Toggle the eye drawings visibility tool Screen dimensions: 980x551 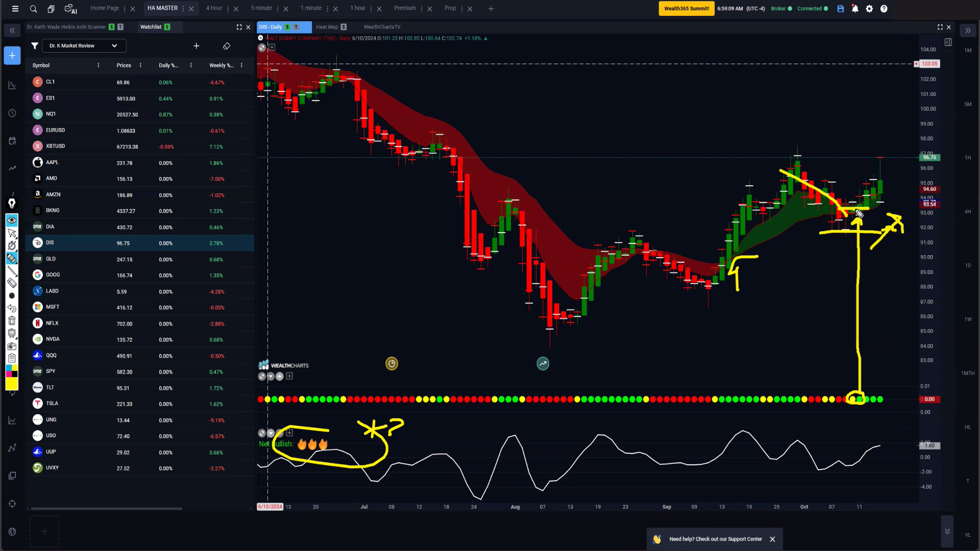[x=12, y=220]
